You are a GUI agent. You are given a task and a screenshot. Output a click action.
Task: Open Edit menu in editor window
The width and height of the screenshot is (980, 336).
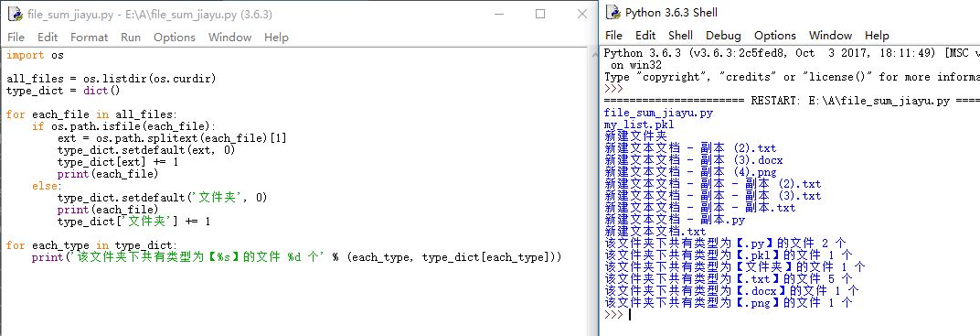click(x=48, y=37)
